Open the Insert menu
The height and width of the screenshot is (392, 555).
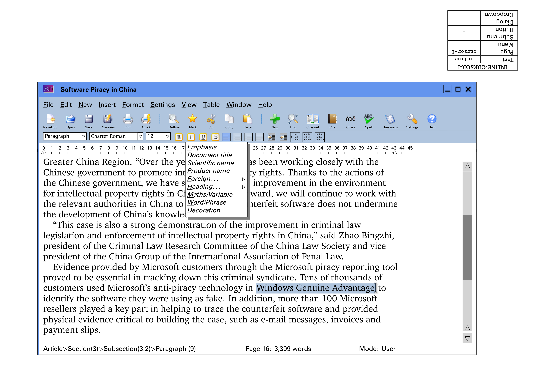(107, 105)
